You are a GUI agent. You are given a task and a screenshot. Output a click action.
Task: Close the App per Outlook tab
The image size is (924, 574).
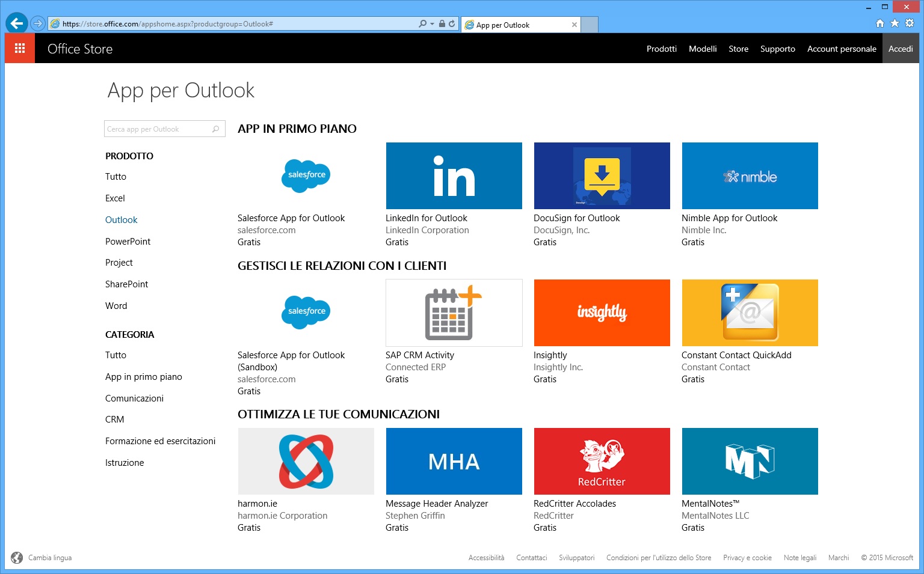pyautogui.click(x=574, y=25)
